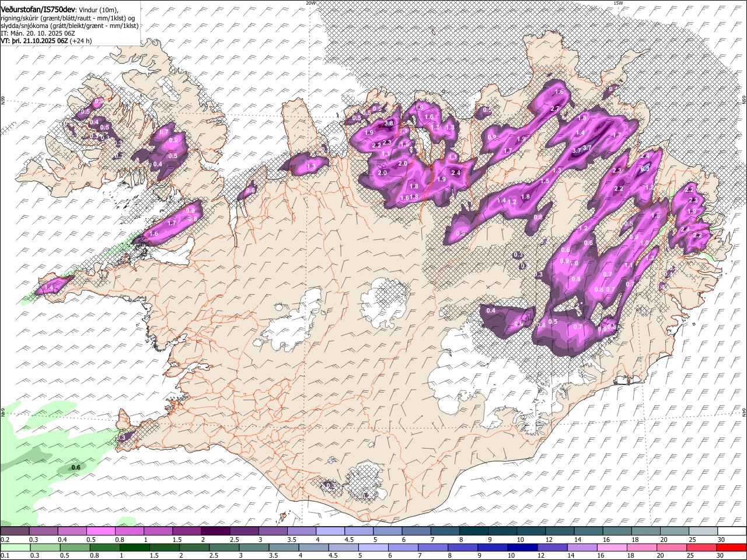Click the '2.7' precipitation value on the map
The height and width of the screenshot is (560, 747).
tap(554, 108)
